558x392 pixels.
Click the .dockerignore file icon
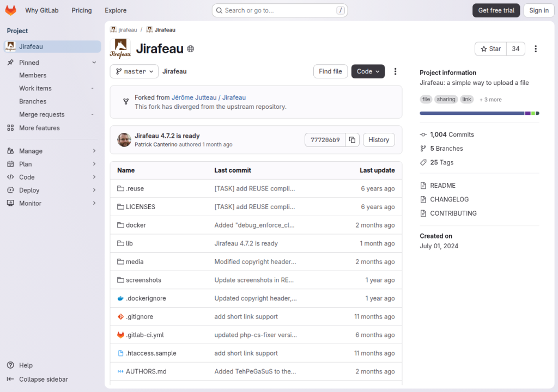tap(120, 298)
